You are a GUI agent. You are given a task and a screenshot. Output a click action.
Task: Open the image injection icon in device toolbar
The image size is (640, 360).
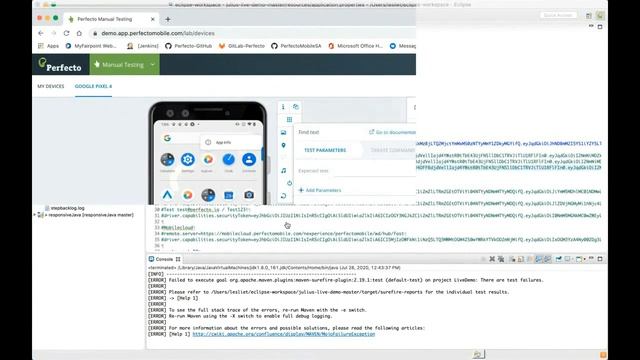coord(283,133)
